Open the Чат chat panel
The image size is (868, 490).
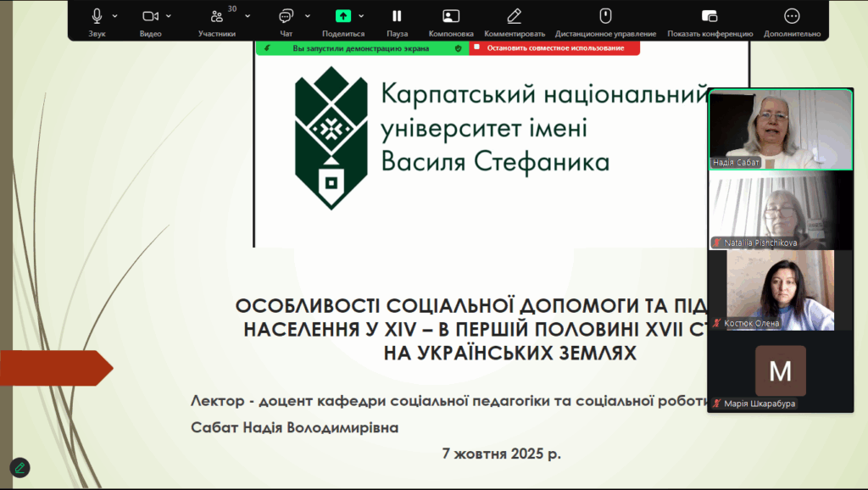coord(286,16)
